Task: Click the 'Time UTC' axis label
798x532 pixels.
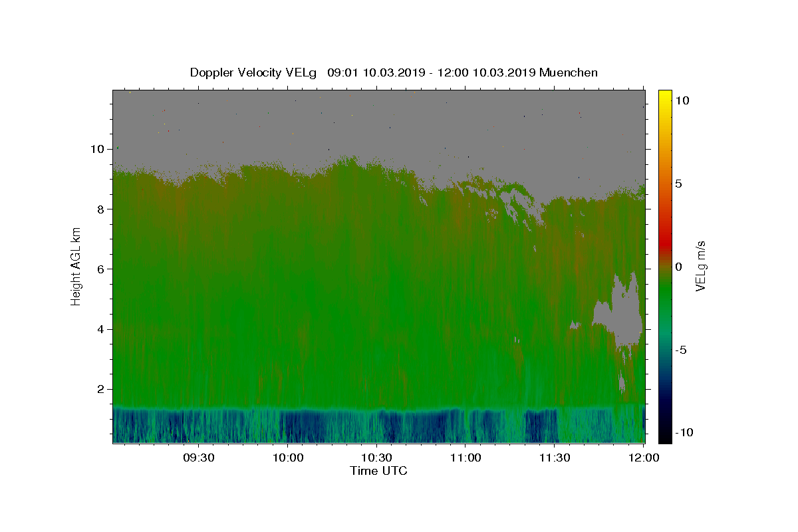Action: tap(378, 471)
